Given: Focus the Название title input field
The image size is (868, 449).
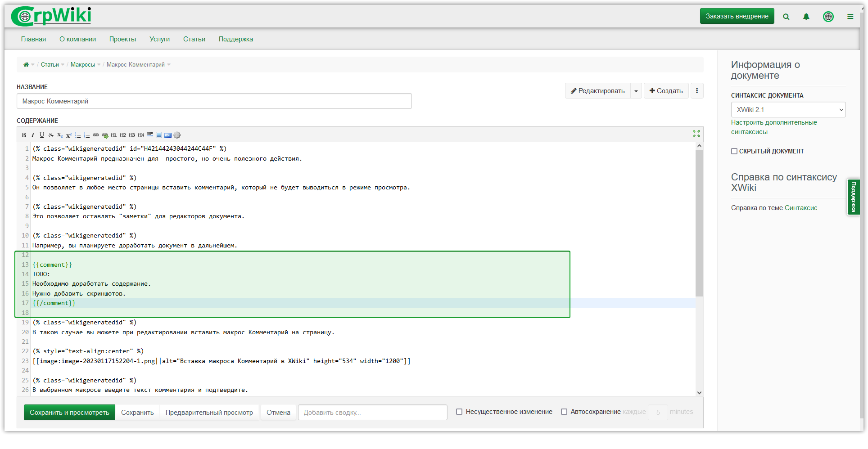Looking at the screenshot, I should pos(214,101).
